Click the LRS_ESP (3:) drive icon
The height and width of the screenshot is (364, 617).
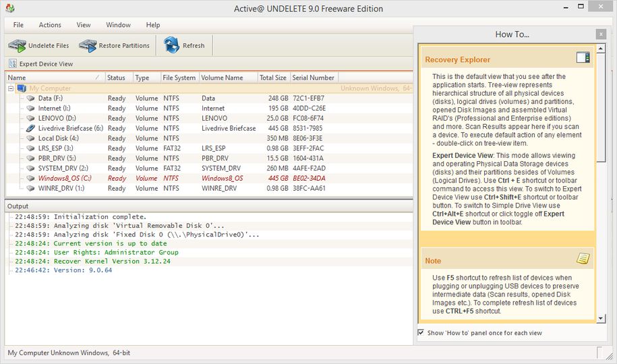[x=31, y=148]
